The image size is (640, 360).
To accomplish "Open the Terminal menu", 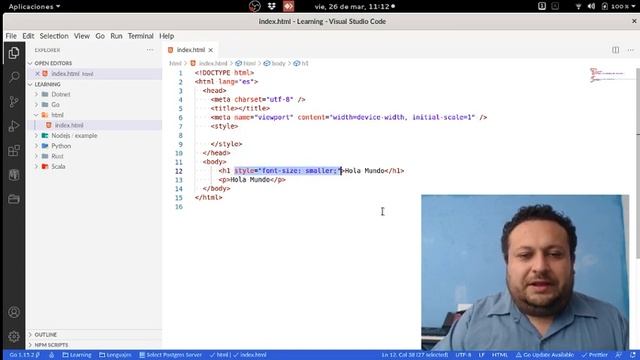I will click(140, 36).
